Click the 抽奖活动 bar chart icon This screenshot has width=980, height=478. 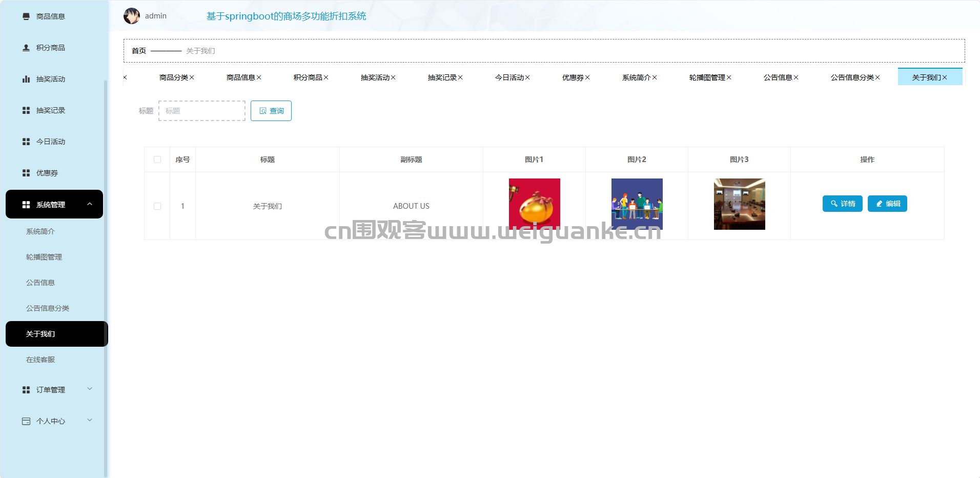pos(26,79)
